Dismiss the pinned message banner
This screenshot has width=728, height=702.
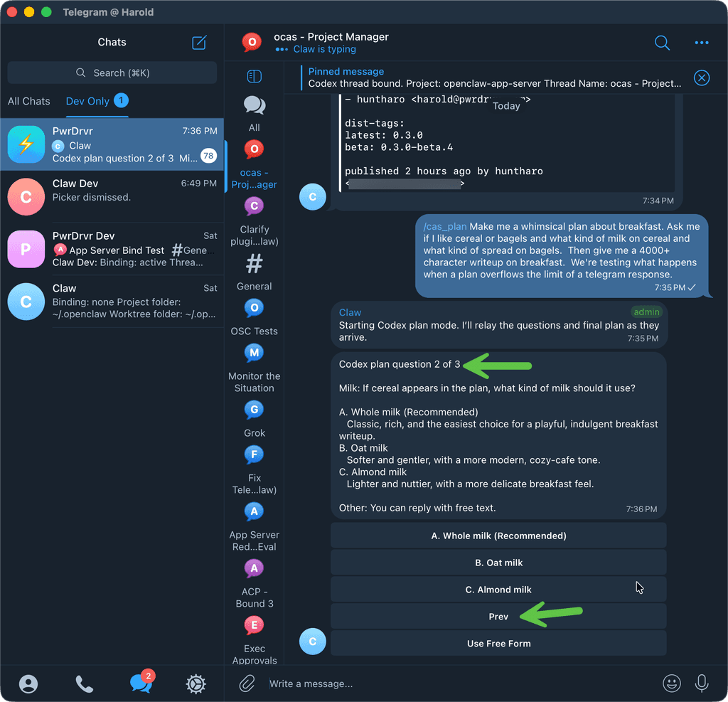click(x=701, y=78)
